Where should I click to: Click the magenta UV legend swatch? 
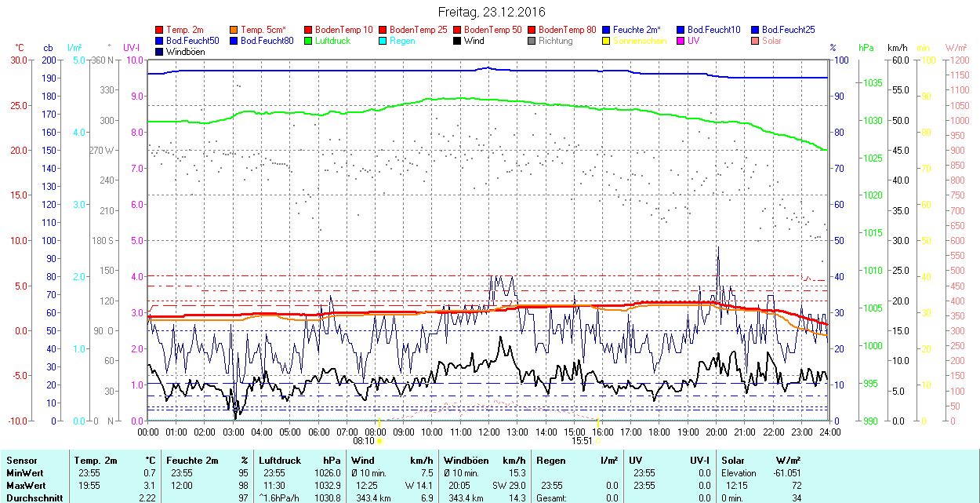[681, 41]
